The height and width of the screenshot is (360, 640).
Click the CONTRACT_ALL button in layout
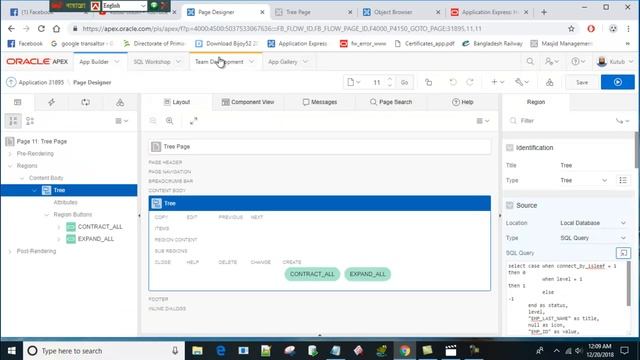point(312,274)
